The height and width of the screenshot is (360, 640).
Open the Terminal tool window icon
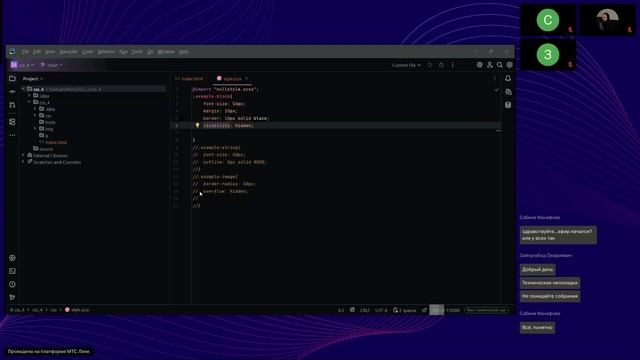(x=12, y=271)
